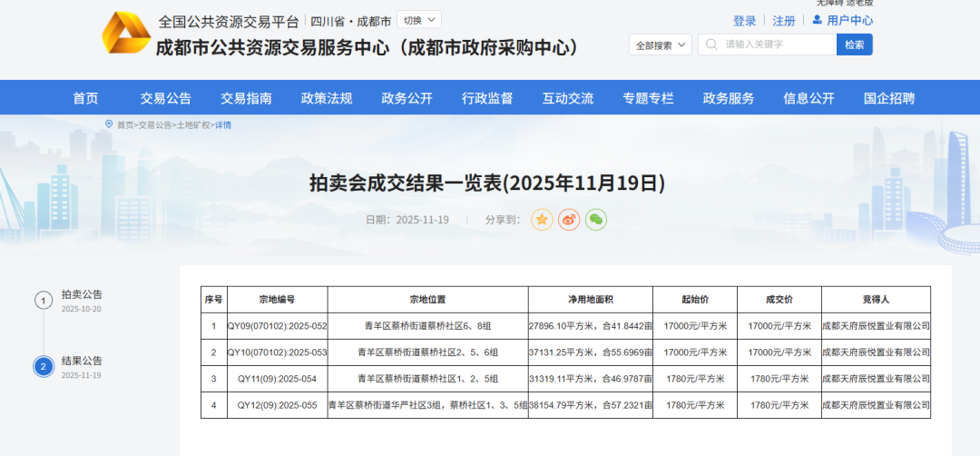The image size is (980, 456).
Task: Click 土地矿权 in the breadcrumb
Action: (192, 125)
